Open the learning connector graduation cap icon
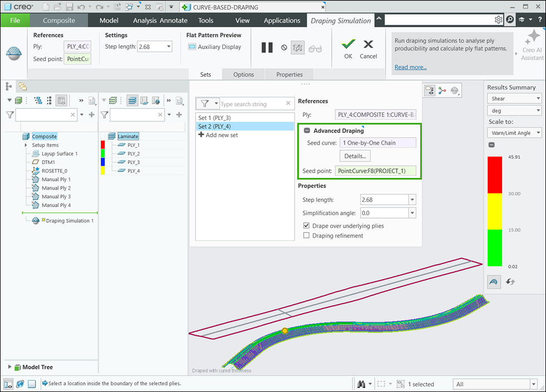Image resolution: width=546 pixels, height=392 pixels. [x=522, y=20]
